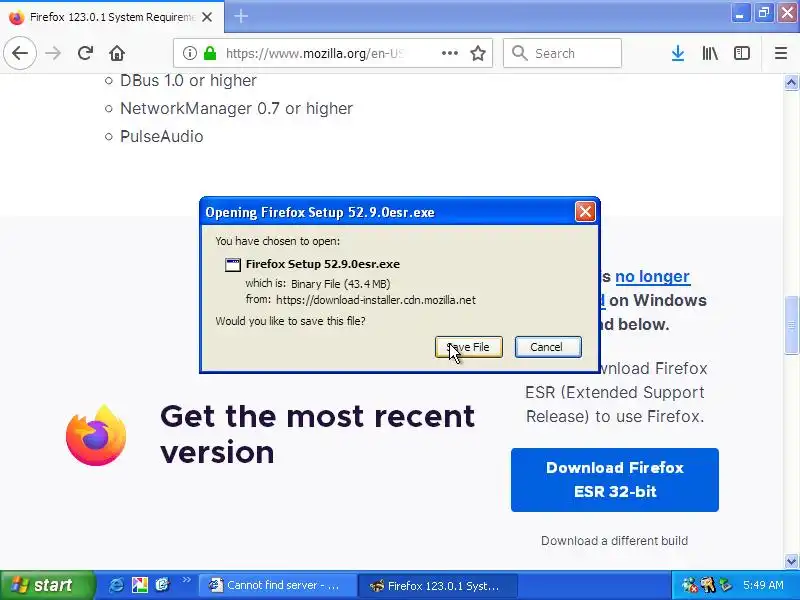
Task: Click the 5:49 AM clock
Action: (763, 585)
